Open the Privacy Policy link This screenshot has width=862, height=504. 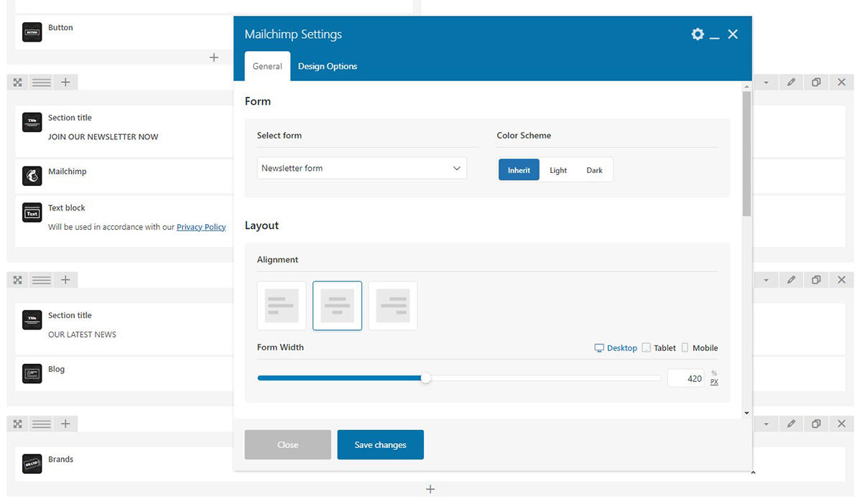tap(201, 227)
